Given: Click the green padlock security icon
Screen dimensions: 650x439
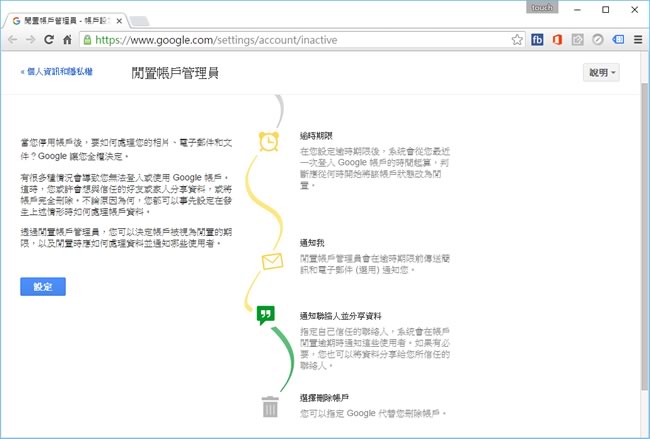Looking at the screenshot, I should 87,40.
